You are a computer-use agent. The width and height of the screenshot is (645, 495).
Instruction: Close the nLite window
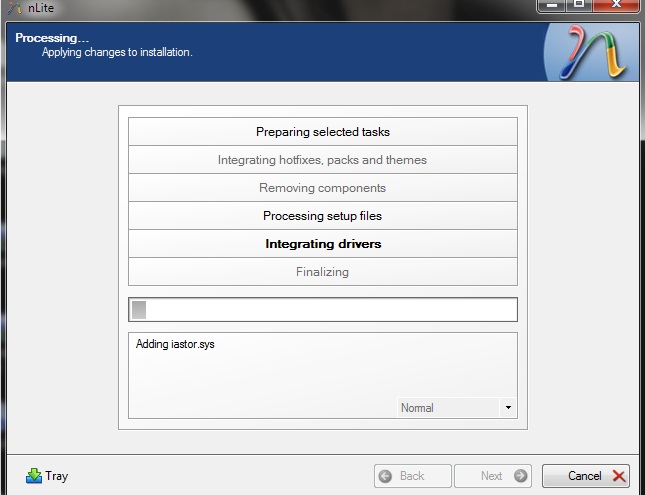[615, 5]
